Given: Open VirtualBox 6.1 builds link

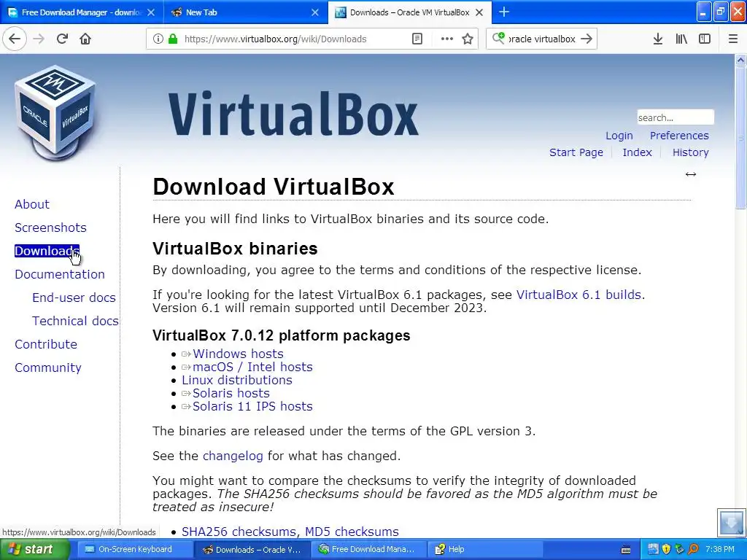Looking at the screenshot, I should (x=578, y=295).
